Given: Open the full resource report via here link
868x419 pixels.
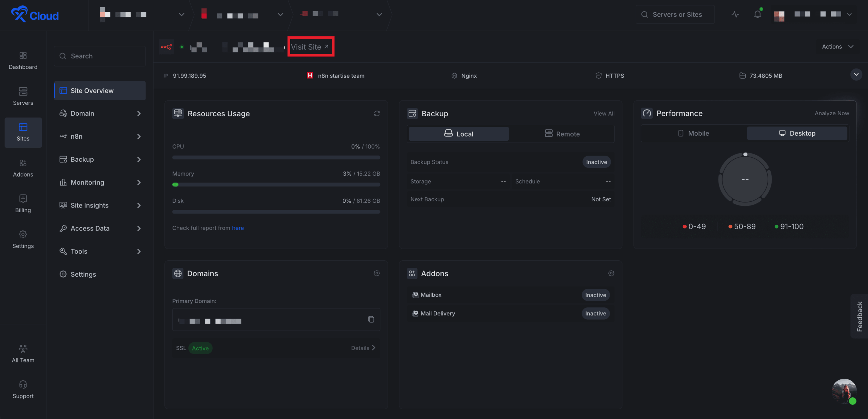Looking at the screenshot, I should [x=238, y=228].
